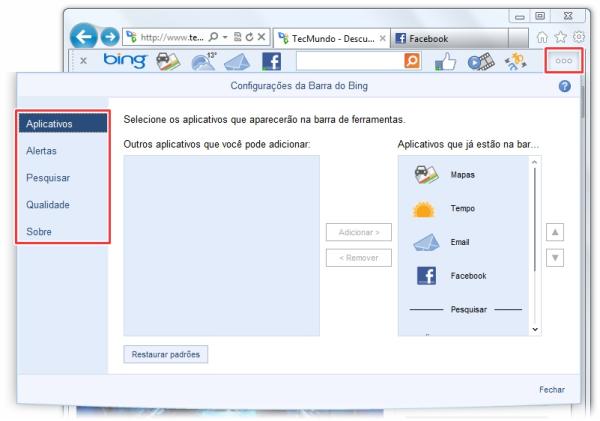Close the Bing Bar with X
600x421 pixels.
(83, 60)
